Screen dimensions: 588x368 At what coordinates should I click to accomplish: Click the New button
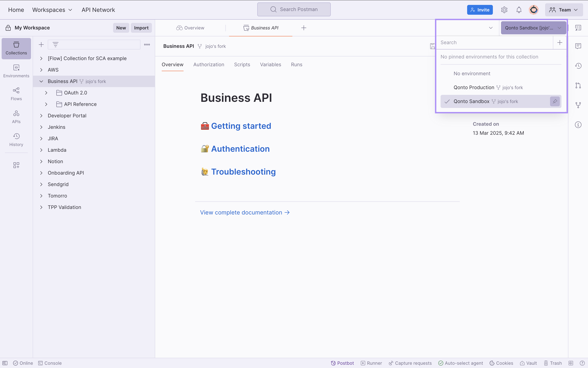(x=121, y=28)
